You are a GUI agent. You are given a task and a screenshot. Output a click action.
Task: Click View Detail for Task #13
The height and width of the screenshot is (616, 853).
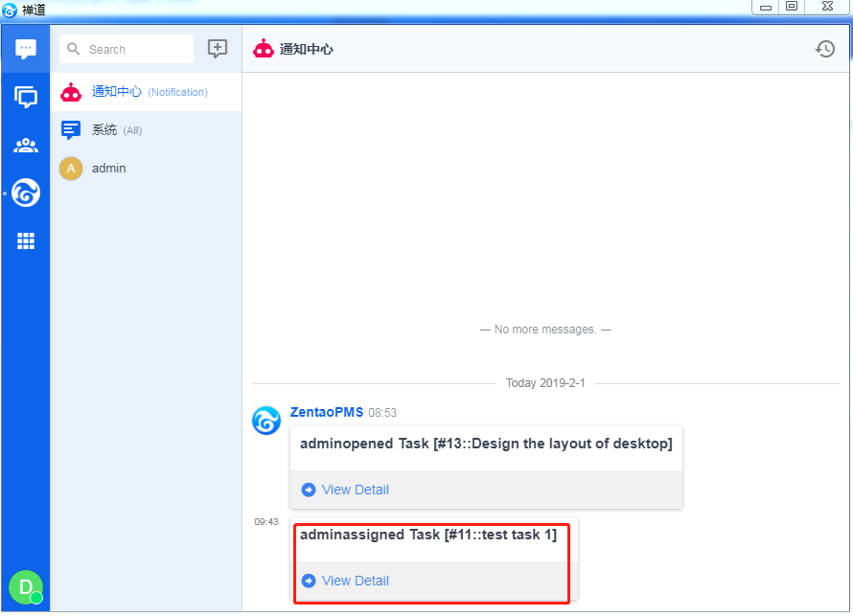[355, 490]
